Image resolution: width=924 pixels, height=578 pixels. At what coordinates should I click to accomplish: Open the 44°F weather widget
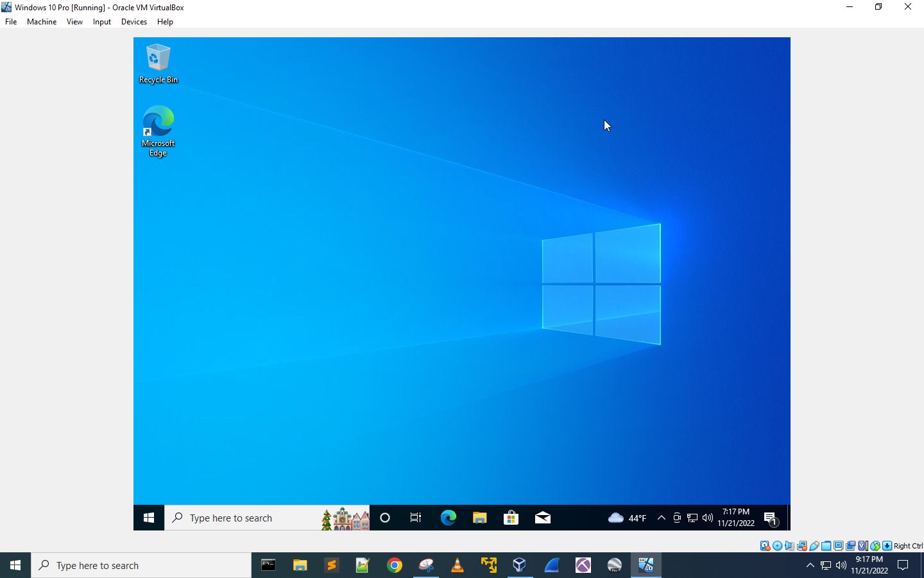[x=627, y=518]
